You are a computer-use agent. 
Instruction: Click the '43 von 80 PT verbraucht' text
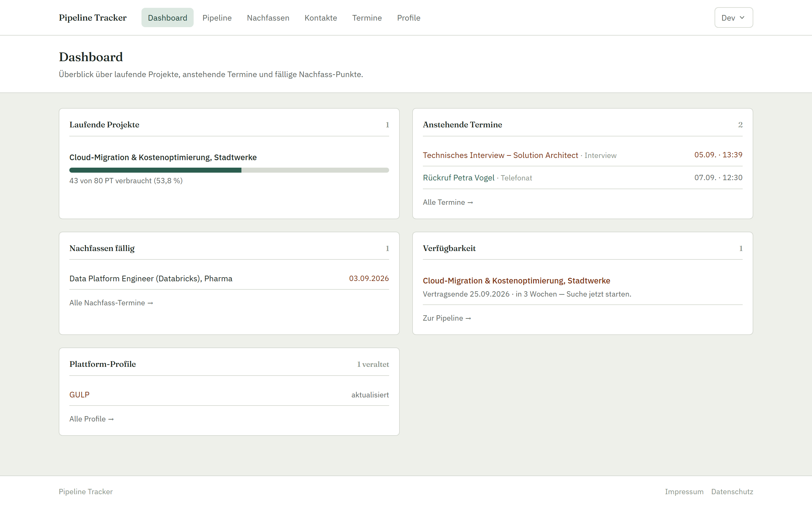coord(126,181)
